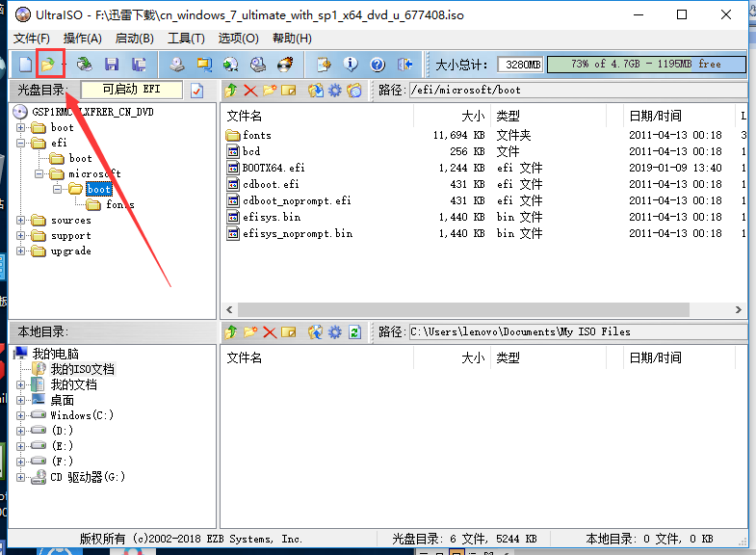Viewport: 756px width, 555px height.
Task: Click the checkmark properties icon beside 可启动 EFI
Action: [197, 91]
